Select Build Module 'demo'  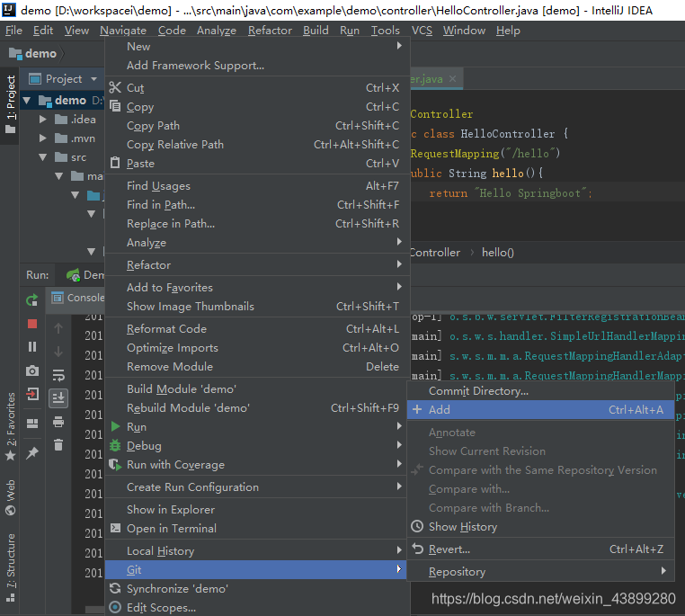point(257,388)
